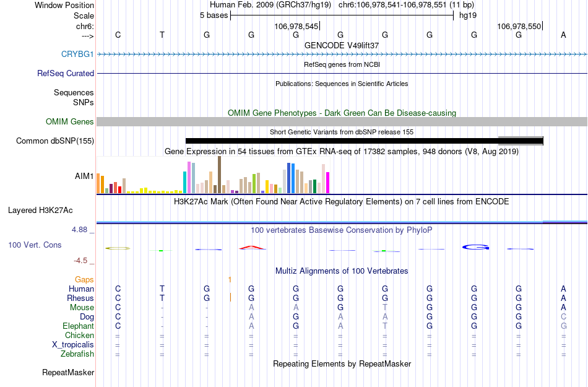Image resolution: width=588 pixels, height=387 pixels.
Task: Select the X_tropicalis species label
Action: (73, 344)
